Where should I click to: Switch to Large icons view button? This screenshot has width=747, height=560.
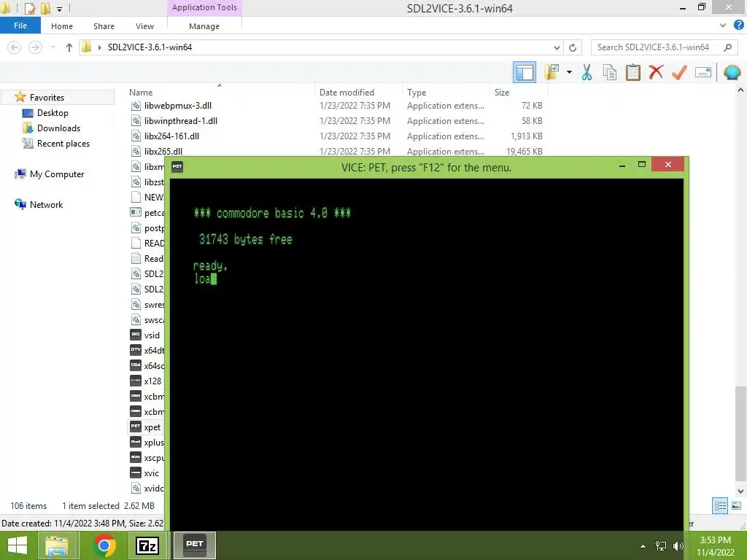click(736, 506)
